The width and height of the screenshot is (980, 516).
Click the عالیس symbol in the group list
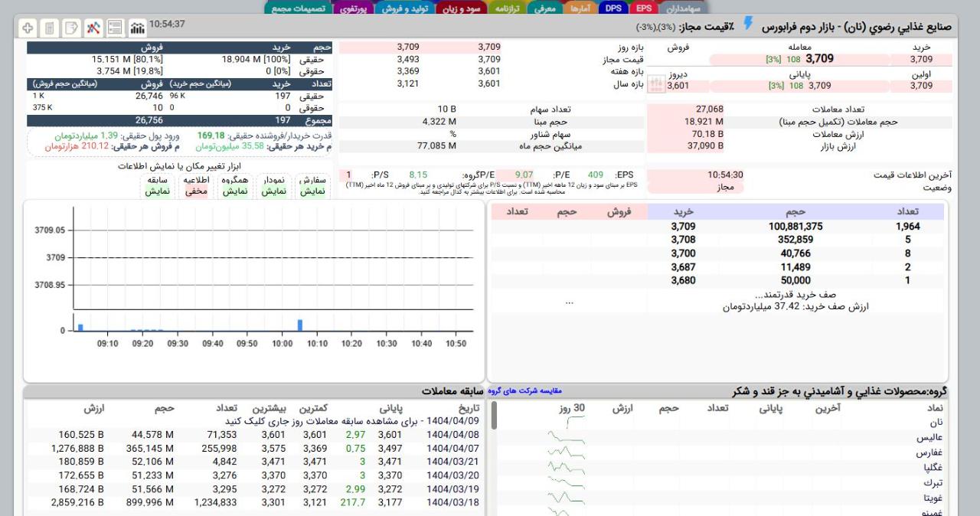pyautogui.click(x=929, y=438)
